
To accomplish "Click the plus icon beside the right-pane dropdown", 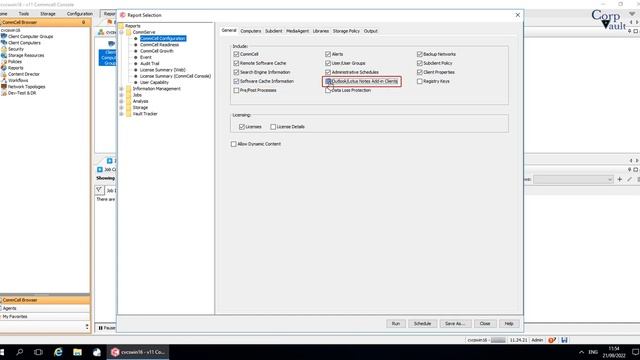I will [x=620, y=179].
